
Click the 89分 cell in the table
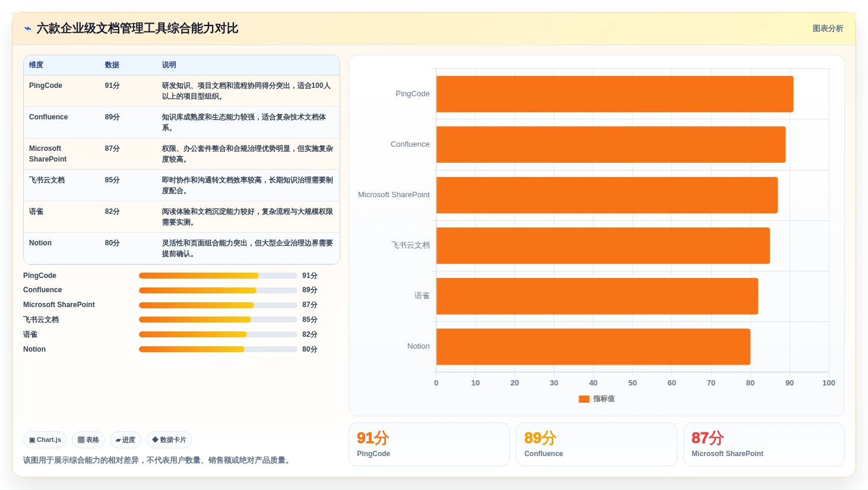[112, 117]
